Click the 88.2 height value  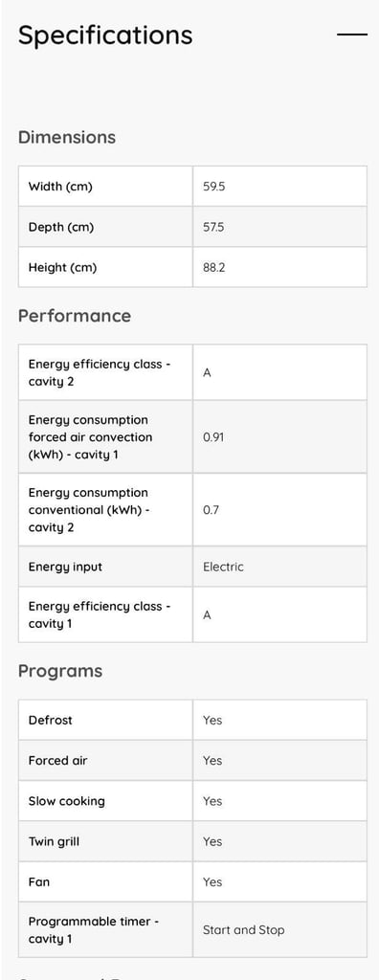pyautogui.click(x=213, y=268)
